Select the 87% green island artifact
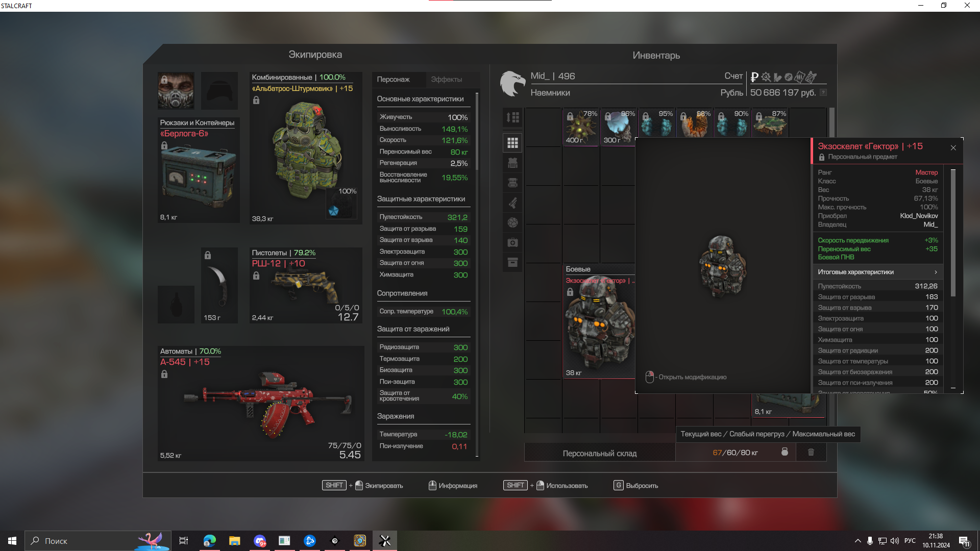Image resolution: width=980 pixels, height=551 pixels. [x=770, y=123]
